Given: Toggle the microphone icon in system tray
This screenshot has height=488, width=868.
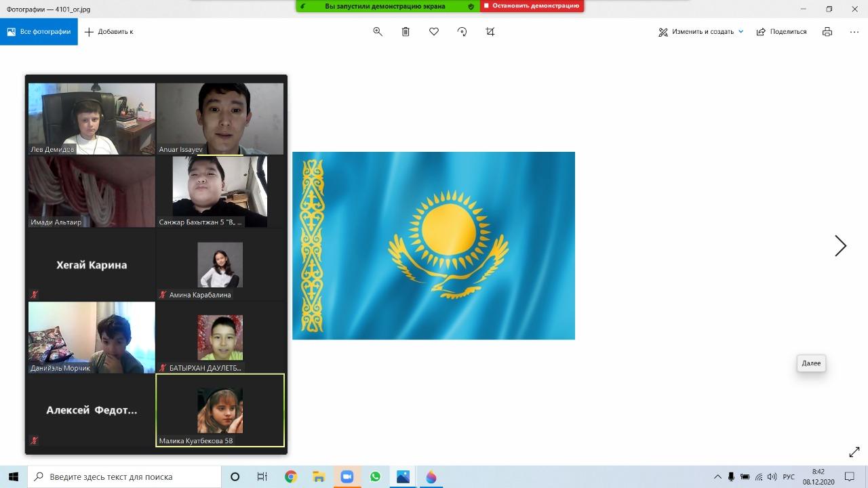Looking at the screenshot, I should (731, 476).
